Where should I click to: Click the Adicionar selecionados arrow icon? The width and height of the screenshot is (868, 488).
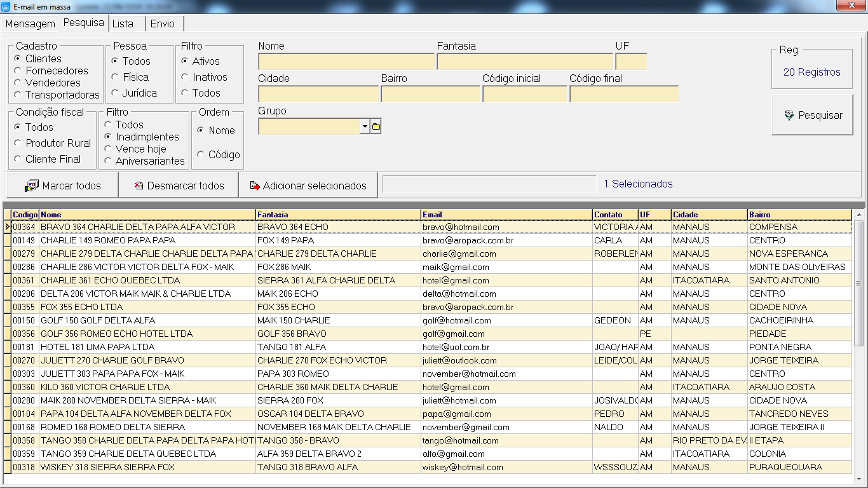pos(255,186)
